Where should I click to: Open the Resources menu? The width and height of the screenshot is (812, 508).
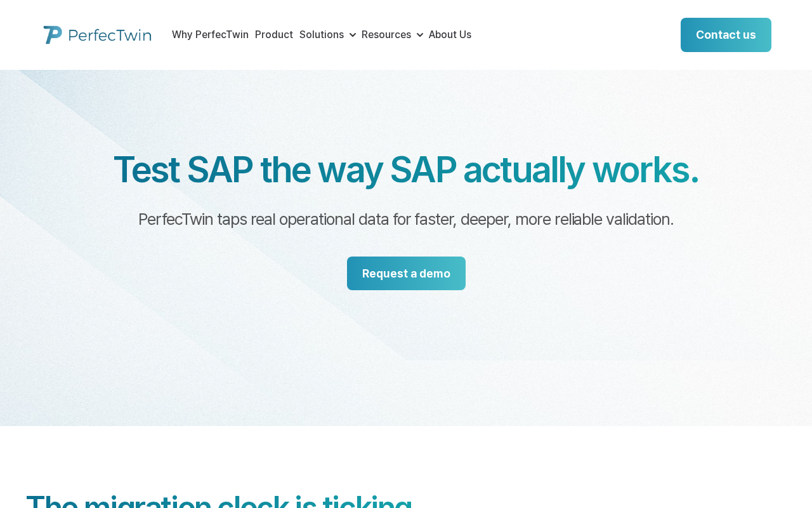[386, 35]
